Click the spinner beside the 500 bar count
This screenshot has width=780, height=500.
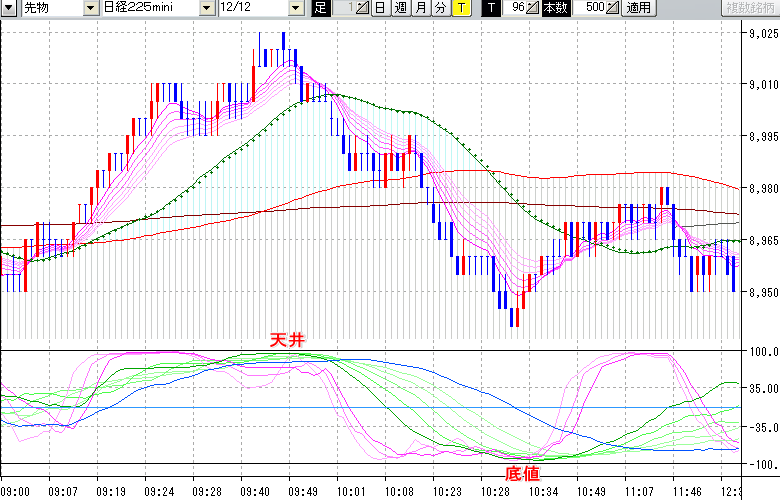coord(612,8)
